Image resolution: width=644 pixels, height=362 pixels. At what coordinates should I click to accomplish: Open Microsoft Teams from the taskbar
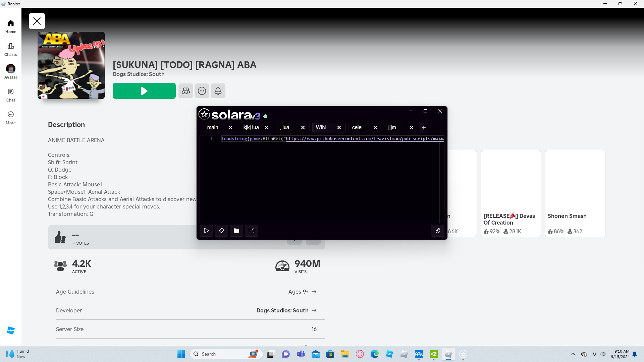301,354
